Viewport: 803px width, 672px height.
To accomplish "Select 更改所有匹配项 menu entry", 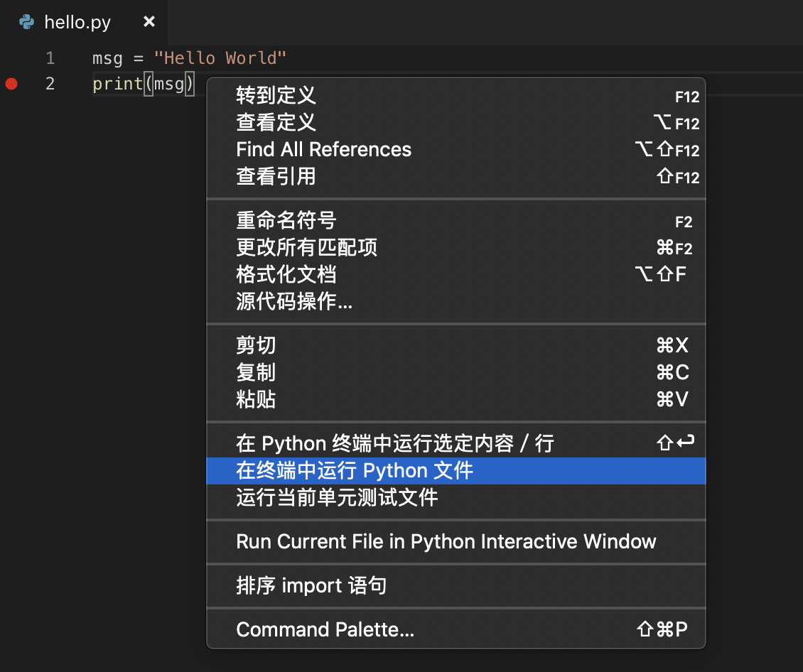I will [456, 248].
